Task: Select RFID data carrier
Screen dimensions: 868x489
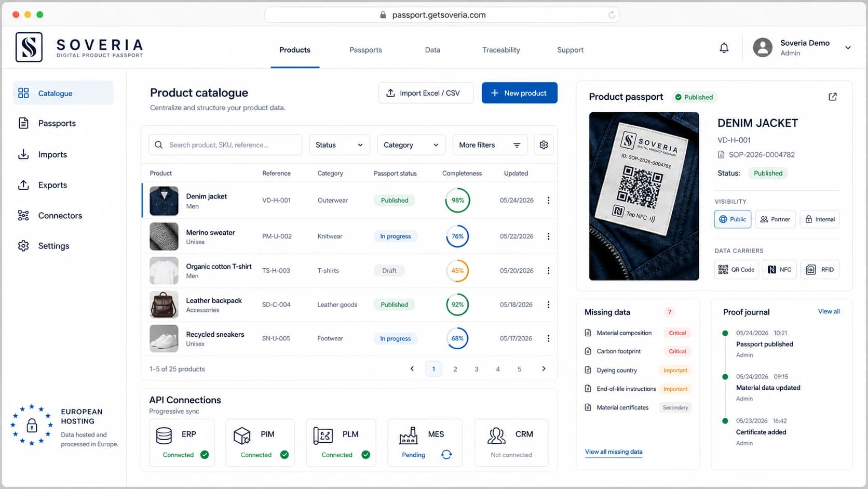Action: [820, 270]
